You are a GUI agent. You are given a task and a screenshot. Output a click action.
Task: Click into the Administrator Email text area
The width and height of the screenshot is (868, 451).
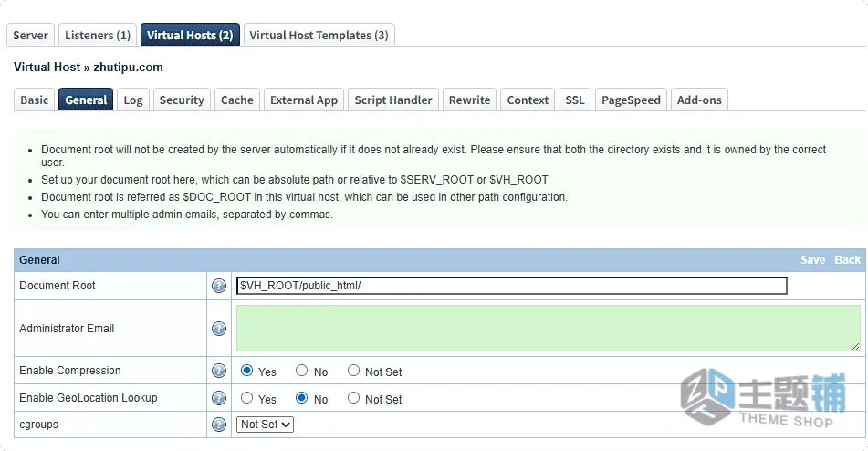point(548,328)
